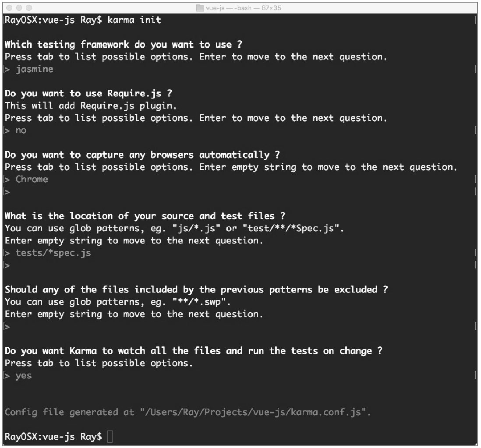
Task: Click the yellow minimize window button
Action: [x=19, y=8]
